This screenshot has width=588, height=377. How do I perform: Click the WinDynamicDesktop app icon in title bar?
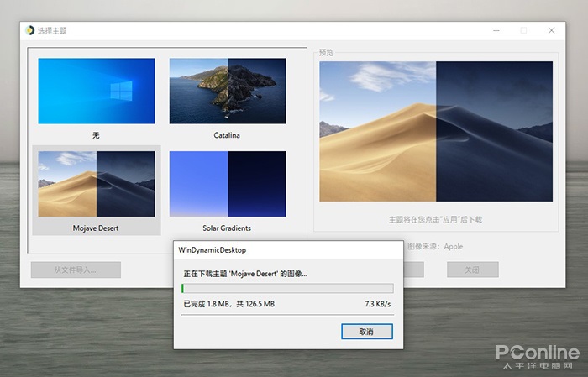pos(29,30)
